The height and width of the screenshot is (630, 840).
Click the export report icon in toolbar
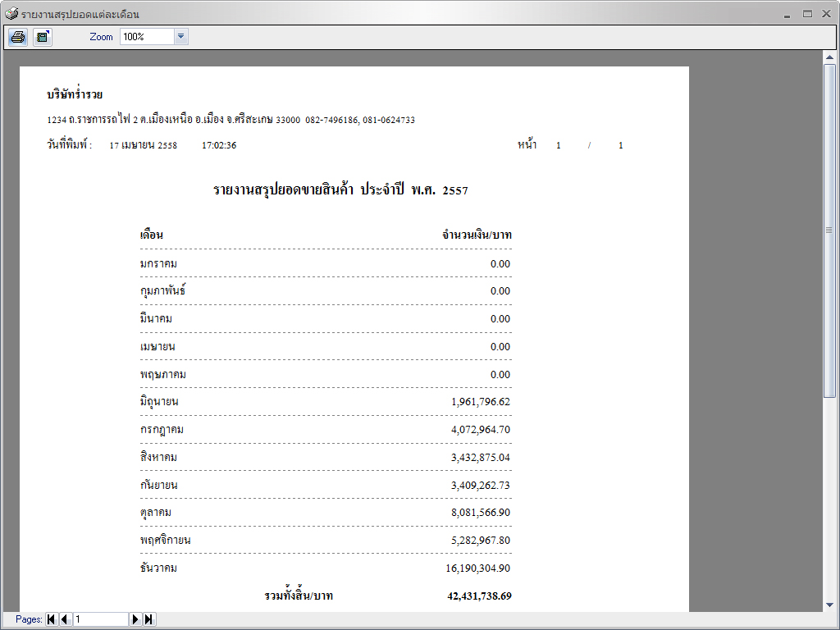tap(43, 37)
